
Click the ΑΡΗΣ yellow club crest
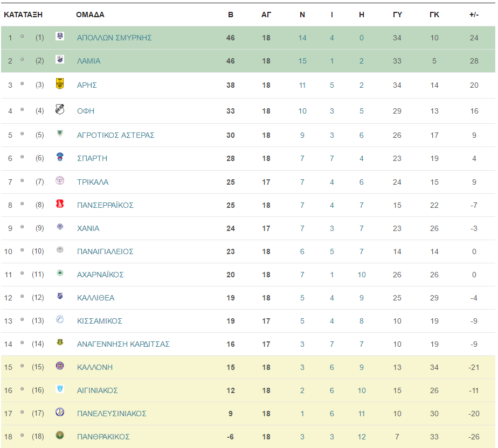click(60, 84)
